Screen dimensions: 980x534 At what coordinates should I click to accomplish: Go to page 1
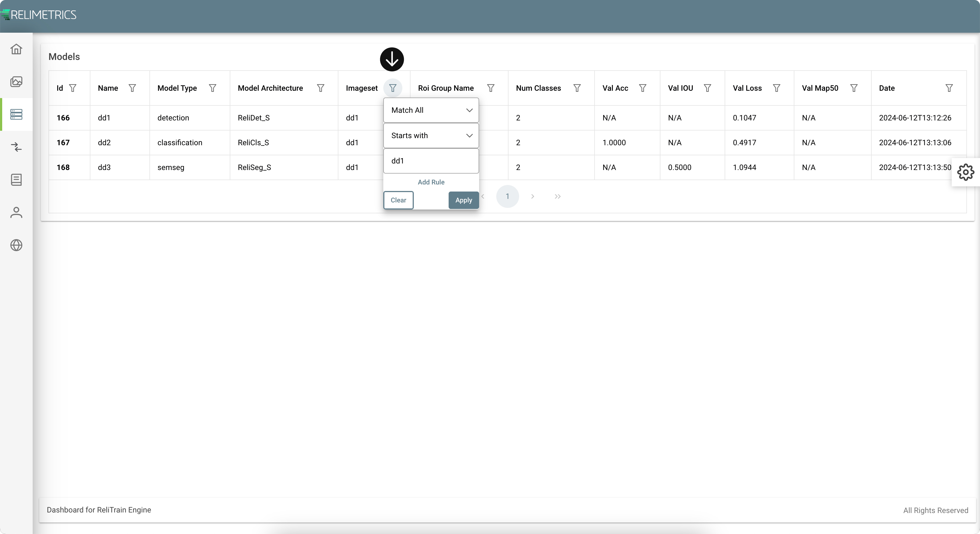tap(507, 196)
